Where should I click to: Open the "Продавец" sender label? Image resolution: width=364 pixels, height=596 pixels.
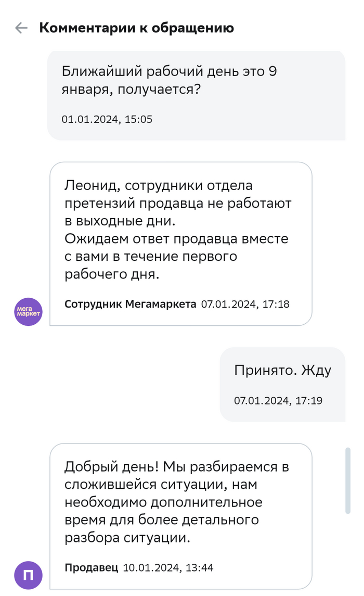(x=92, y=567)
